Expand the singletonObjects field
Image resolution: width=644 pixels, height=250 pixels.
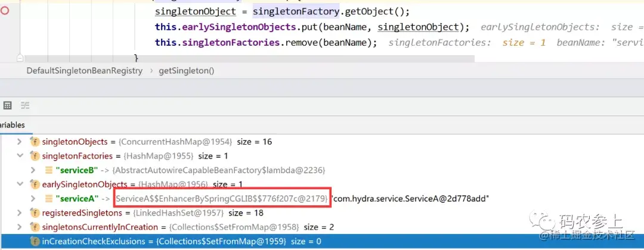coord(19,142)
